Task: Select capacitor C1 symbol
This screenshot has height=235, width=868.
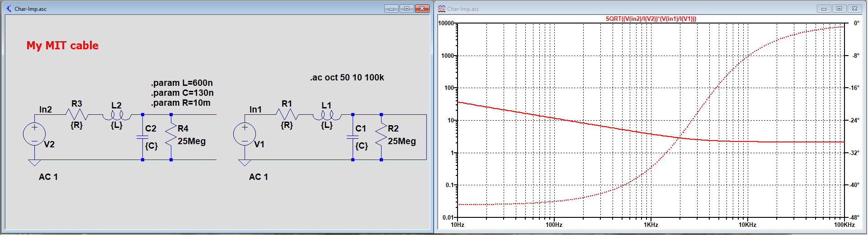Action: (x=353, y=137)
